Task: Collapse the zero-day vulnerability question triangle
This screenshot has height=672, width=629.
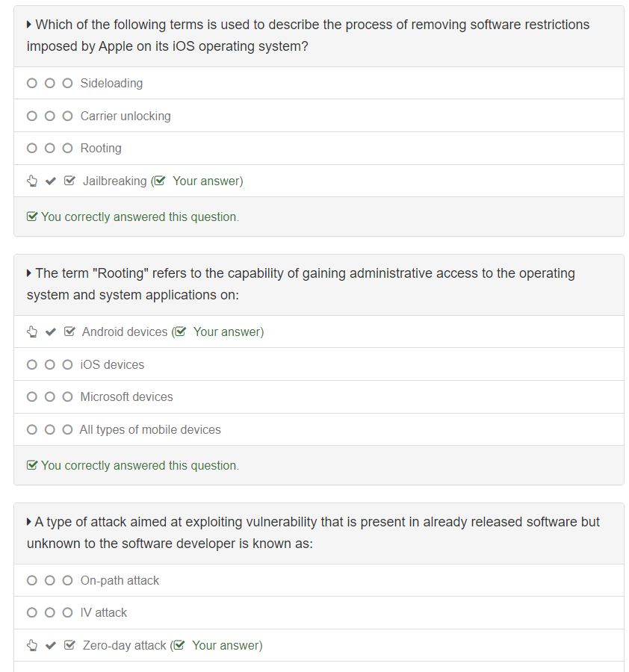Action: 29,522
